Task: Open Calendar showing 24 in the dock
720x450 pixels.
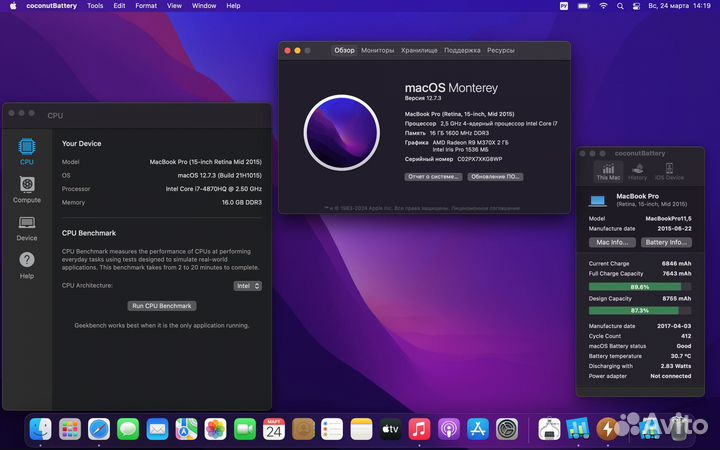Action: [x=274, y=429]
